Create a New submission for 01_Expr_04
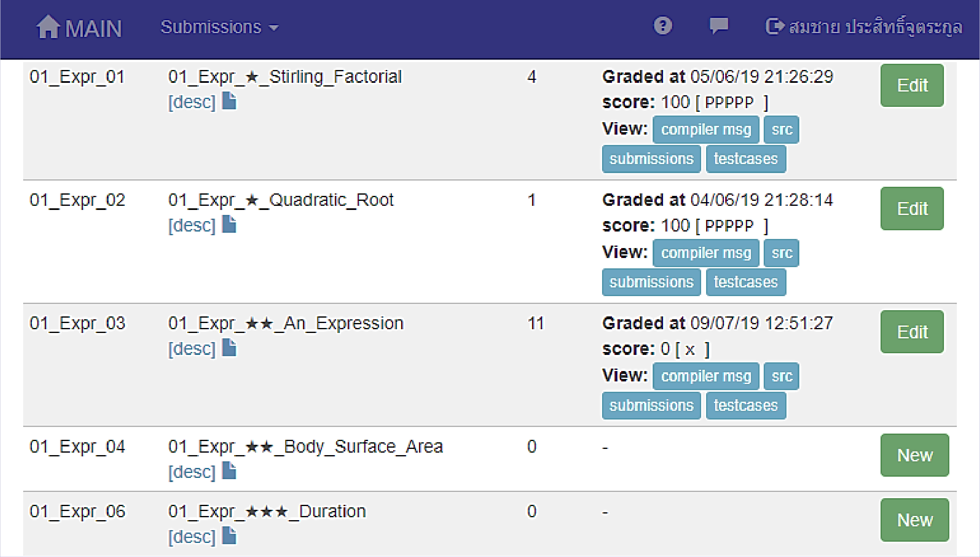 point(915,455)
